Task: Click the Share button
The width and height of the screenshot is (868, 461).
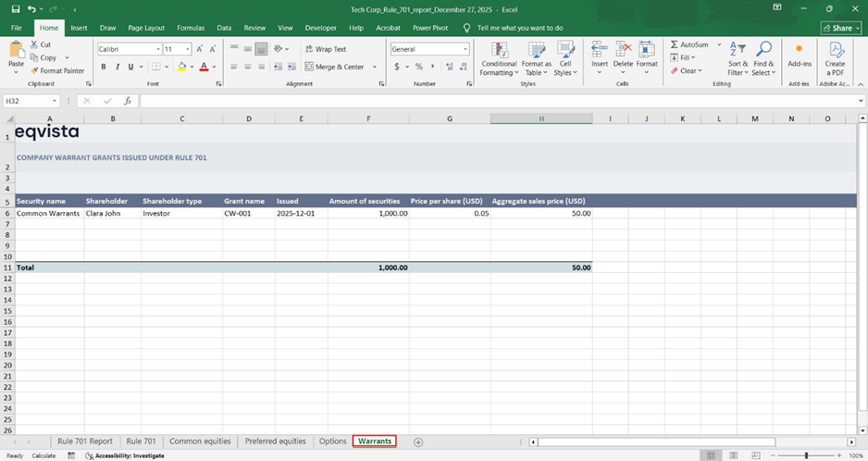Action: point(840,28)
